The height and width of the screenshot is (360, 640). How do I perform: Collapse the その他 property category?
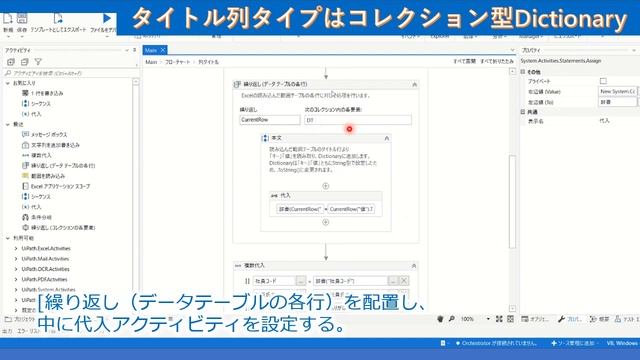[522, 71]
